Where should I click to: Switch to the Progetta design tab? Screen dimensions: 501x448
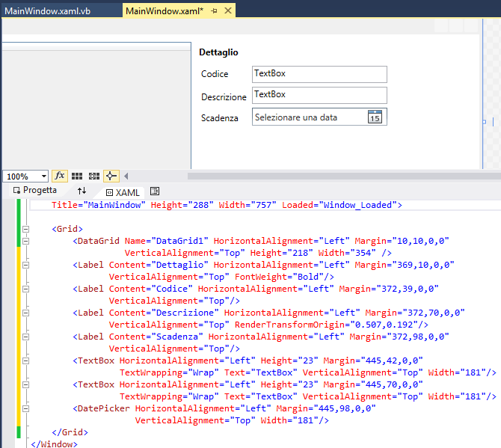[35, 190]
